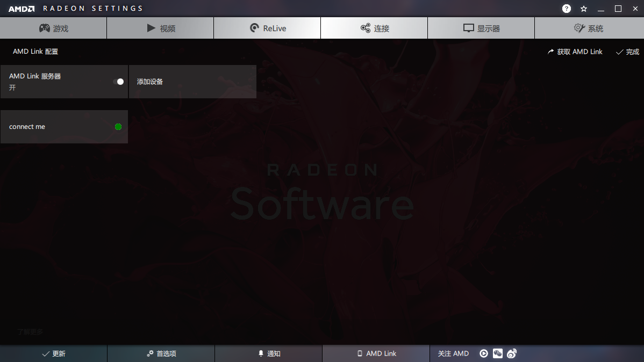Screen dimensions: 644x362
Task: Open the video play circle social icon
Action: (x=484, y=353)
